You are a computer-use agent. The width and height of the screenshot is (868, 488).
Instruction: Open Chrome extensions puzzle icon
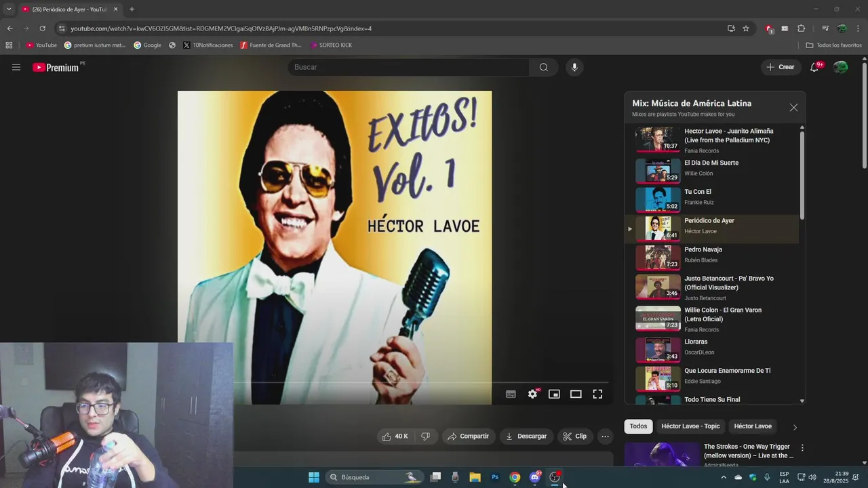click(x=802, y=28)
